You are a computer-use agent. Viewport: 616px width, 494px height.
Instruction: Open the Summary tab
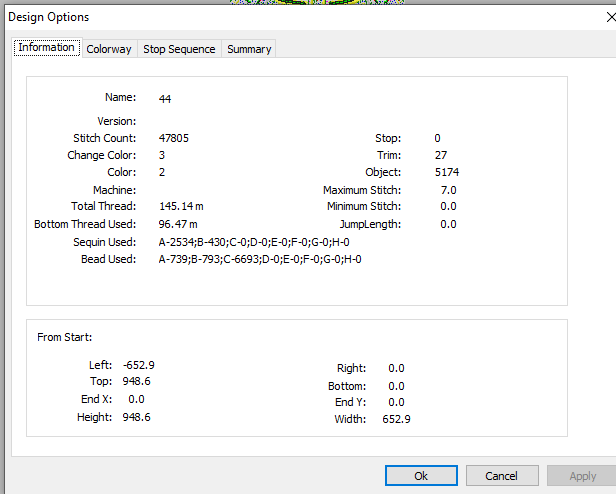point(249,49)
